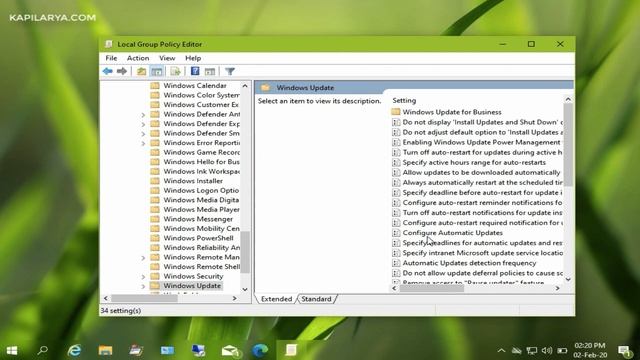The height and width of the screenshot is (360, 640).
Task: Select Windows Media Player in tree
Action: pyautogui.click(x=201, y=209)
